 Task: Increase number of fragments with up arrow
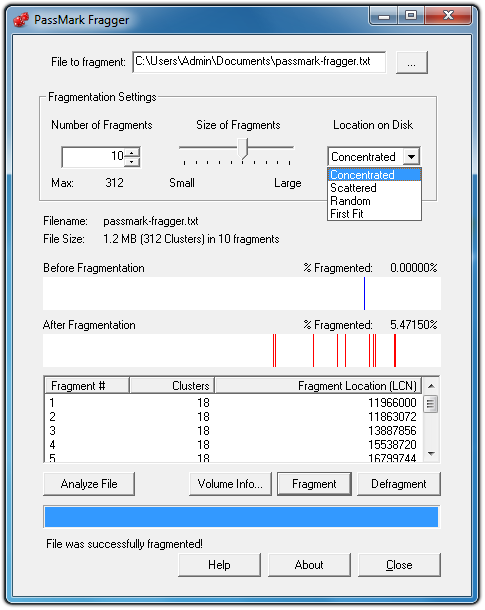(132, 153)
